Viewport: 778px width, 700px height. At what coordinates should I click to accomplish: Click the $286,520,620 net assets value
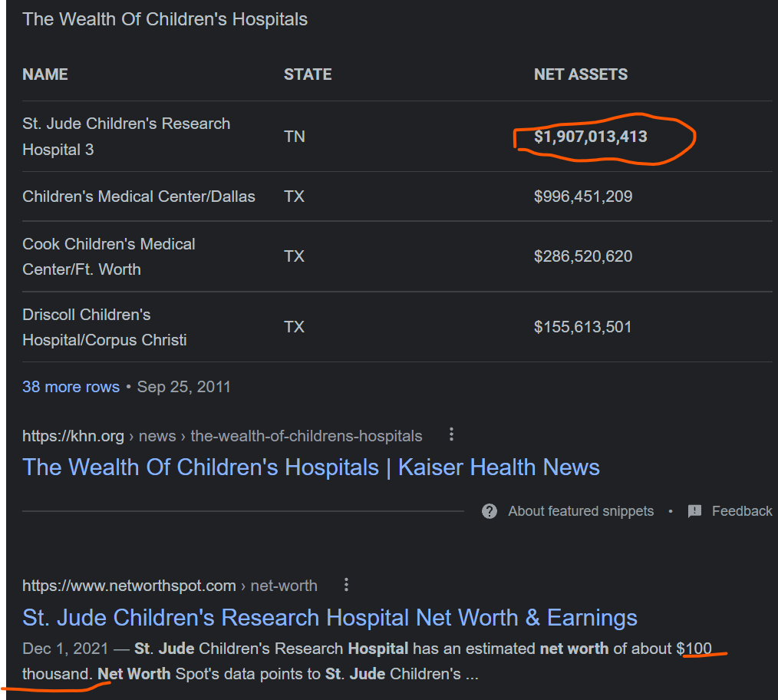[x=583, y=256]
